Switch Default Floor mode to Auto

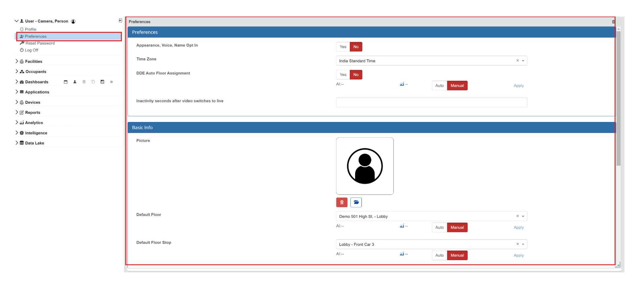439,227
